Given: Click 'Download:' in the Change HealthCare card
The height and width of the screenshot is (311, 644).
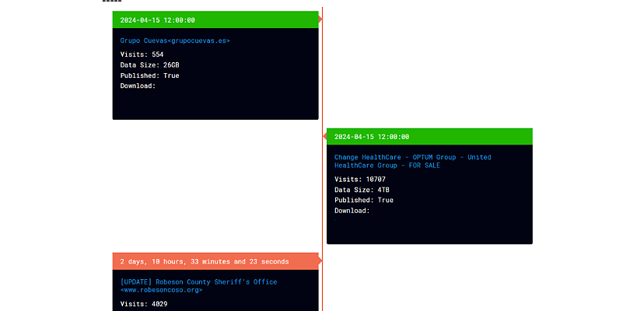Looking at the screenshot, I should [352, 211].
